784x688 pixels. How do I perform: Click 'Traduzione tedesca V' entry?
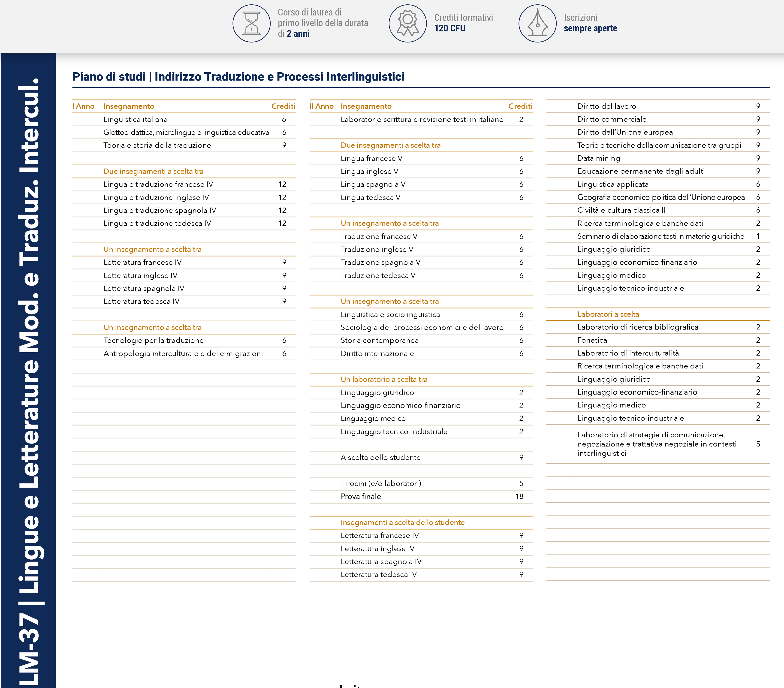point(378,276)
